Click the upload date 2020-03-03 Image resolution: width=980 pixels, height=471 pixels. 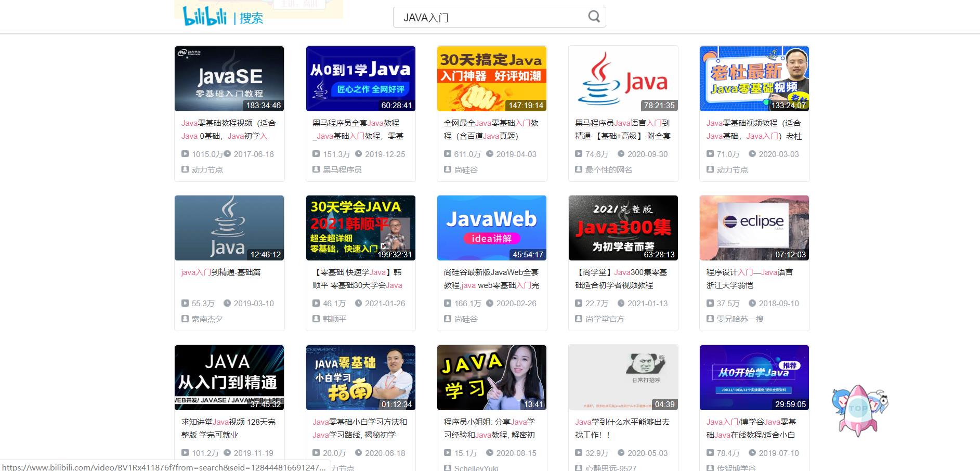click(779, 154)
